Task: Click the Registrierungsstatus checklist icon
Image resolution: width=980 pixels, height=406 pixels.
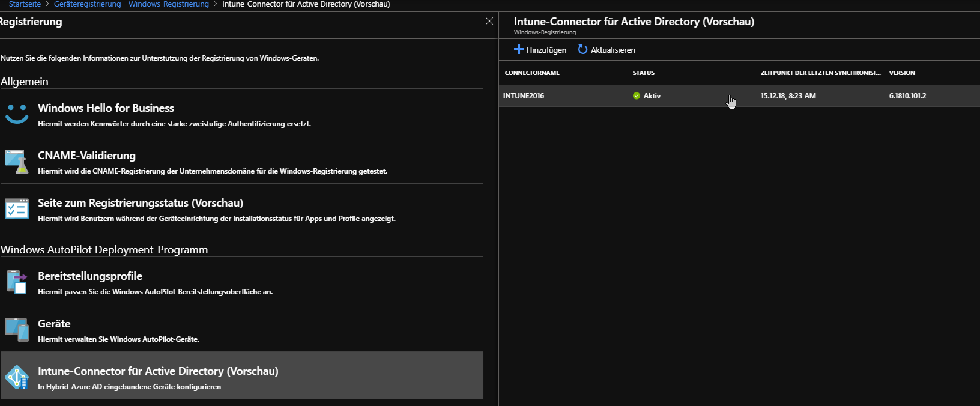Action: point(17,208)
